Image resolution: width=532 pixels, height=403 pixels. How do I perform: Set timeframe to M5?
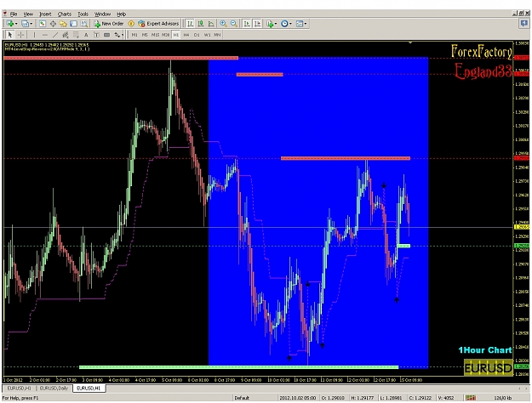tap(145, 35)
